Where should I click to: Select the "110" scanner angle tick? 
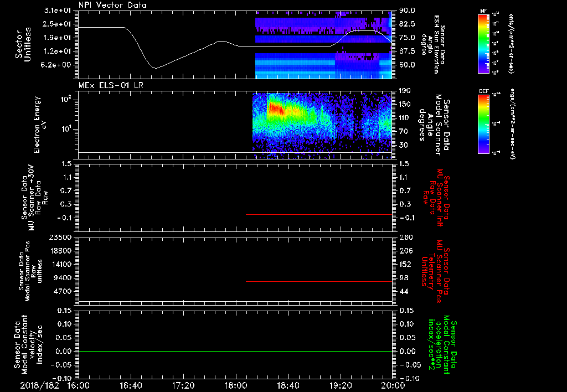405,118
